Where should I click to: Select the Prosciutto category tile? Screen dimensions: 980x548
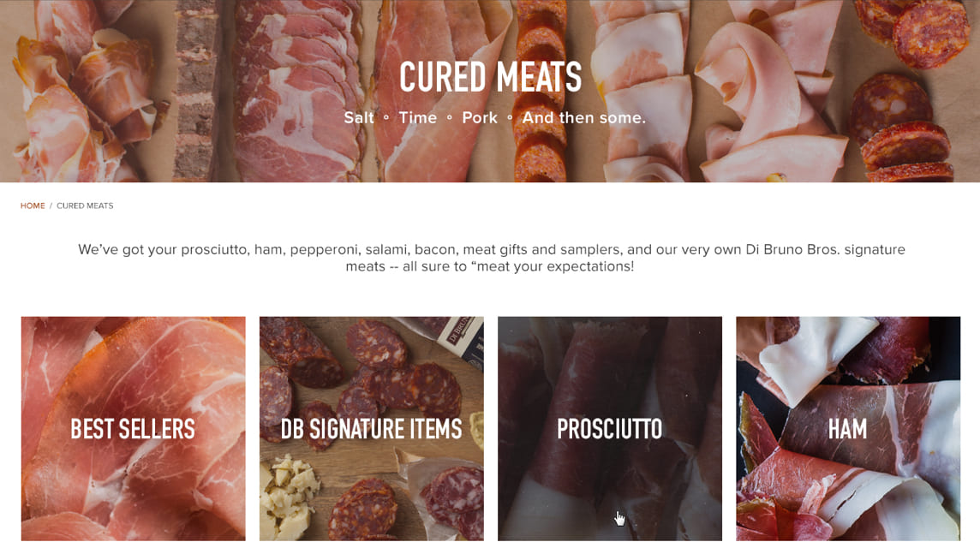point(609,429)
